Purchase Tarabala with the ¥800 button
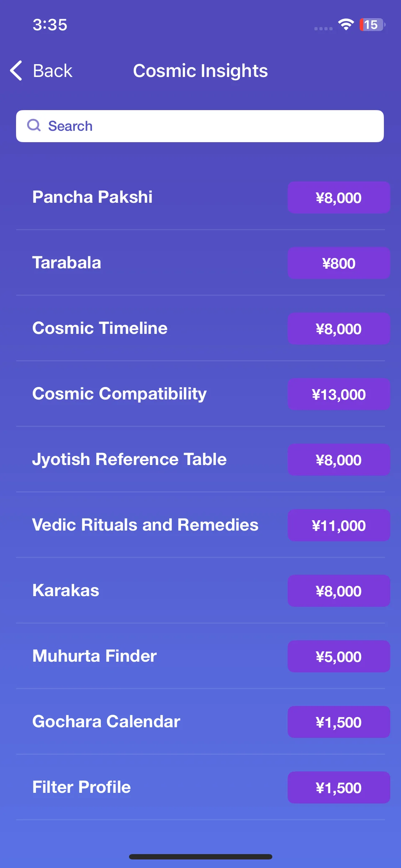Viewport: 401px width, 868px height. tap(339, 263)
